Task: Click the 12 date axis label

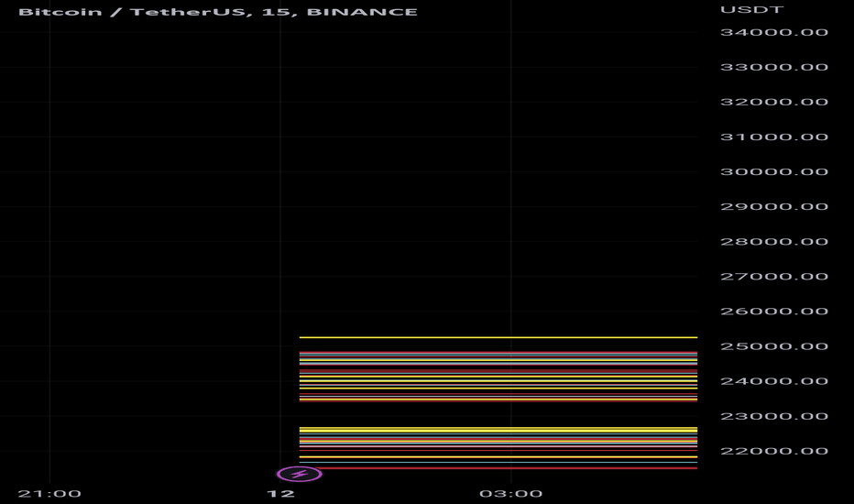Action: (x=280, y=494)
